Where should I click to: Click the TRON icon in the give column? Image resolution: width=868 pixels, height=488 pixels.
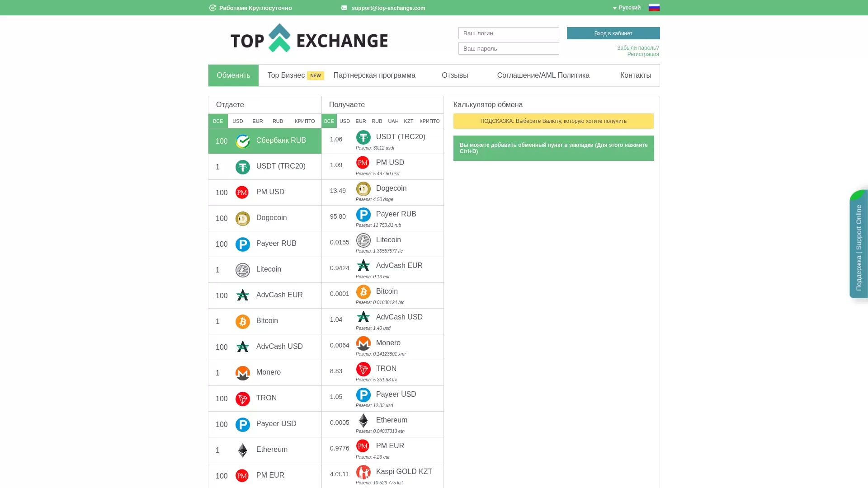click(x=243, y=399)
